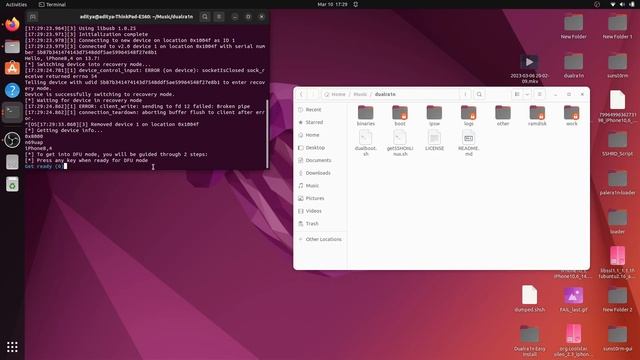Select SSHRD_Script folder on desktop
This screenshot has height=360, width=640.
[618, 144]
